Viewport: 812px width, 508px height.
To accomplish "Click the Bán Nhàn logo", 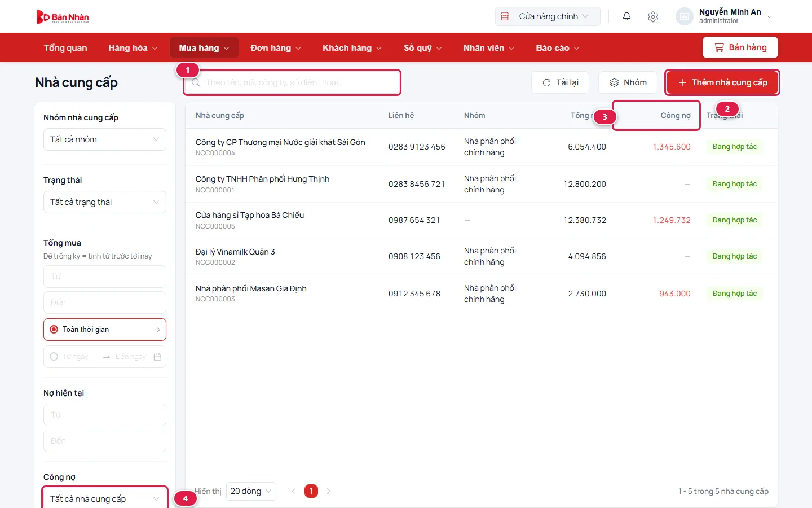I will click(x=63, y=17).
